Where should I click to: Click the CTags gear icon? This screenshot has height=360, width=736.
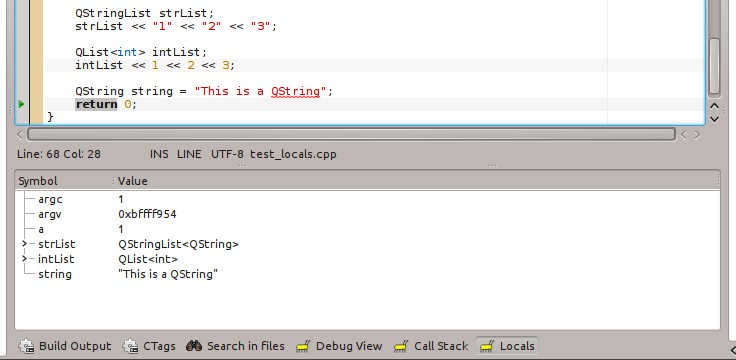[x=130, y=346]
